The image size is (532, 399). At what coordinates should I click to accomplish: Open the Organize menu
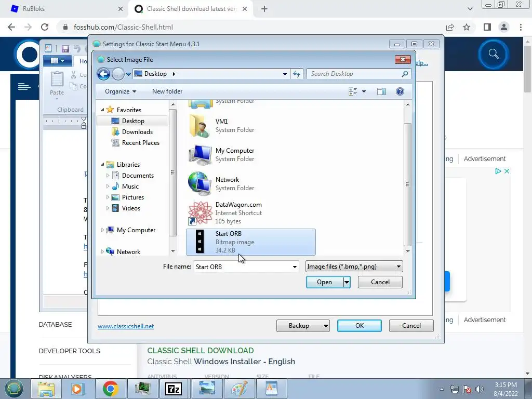121,91
